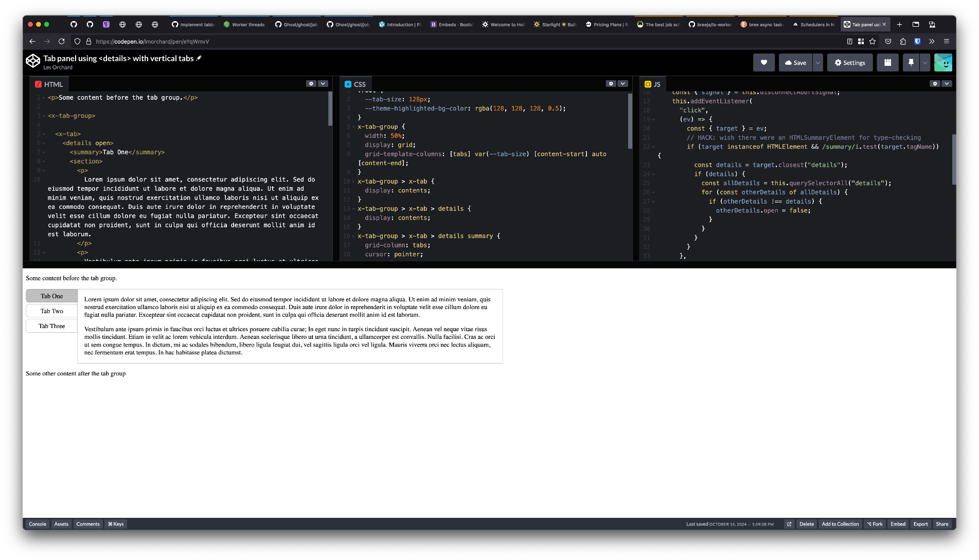This screenshot has height=560, width=979.
Task: Click the Export button in footer
Action: 920,524
